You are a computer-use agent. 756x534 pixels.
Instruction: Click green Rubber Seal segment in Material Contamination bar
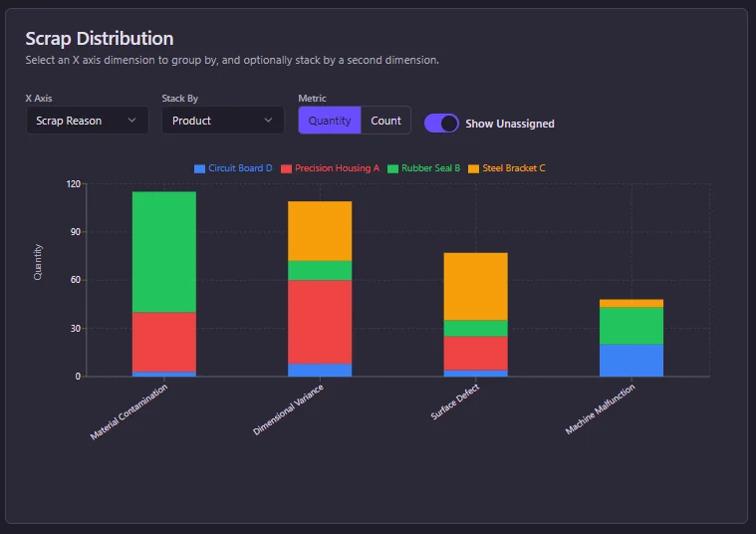[x=164, y=252]
